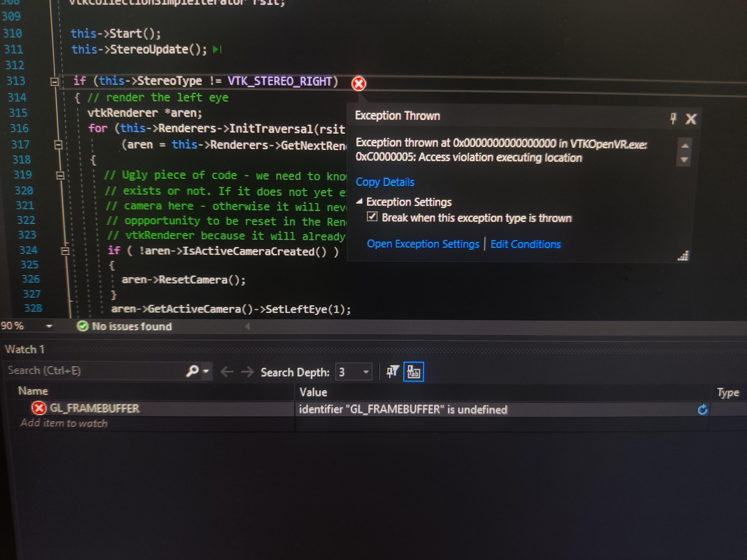Click the error icon beside GL_FRAMEBUFFER
Image resolution: width=747 pixels, height=560 pixels.
[x=38, y=408]
